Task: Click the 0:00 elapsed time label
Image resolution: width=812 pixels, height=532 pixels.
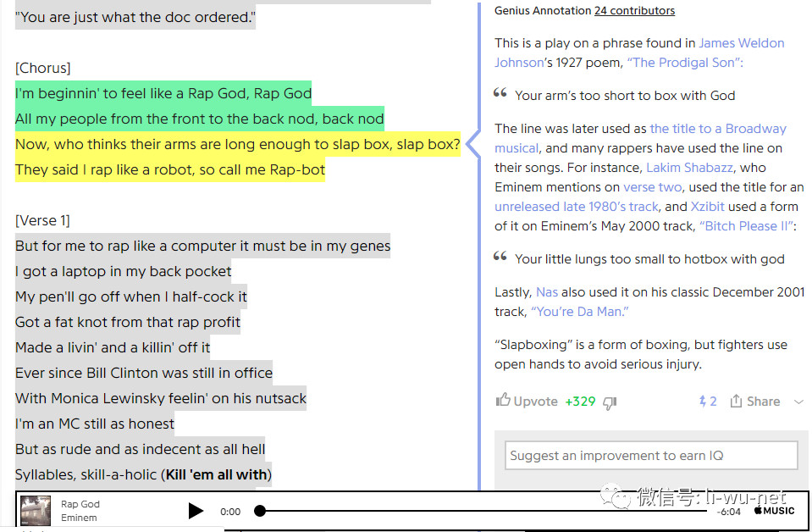Action: click(x=230, y=512)
